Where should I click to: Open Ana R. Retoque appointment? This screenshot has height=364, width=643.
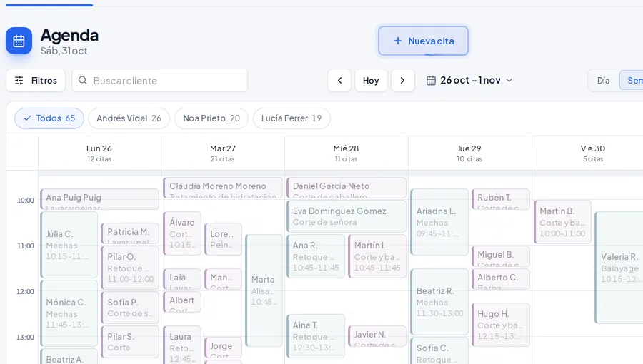click(x=316, y=256)
